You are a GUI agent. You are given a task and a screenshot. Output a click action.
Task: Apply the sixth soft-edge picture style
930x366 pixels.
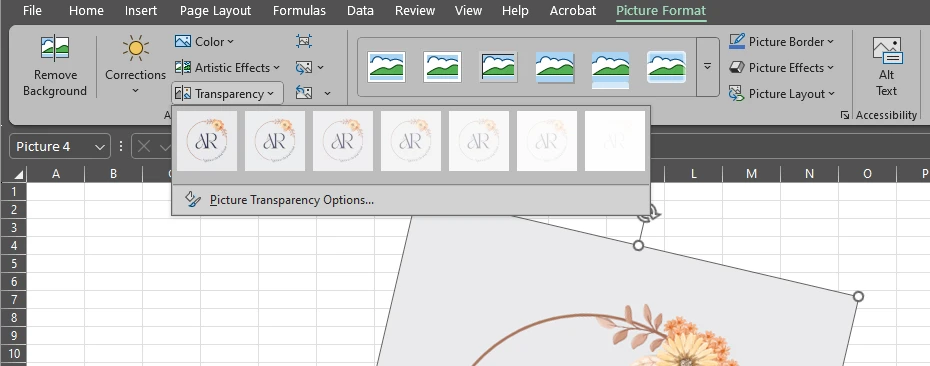(667, 66)
